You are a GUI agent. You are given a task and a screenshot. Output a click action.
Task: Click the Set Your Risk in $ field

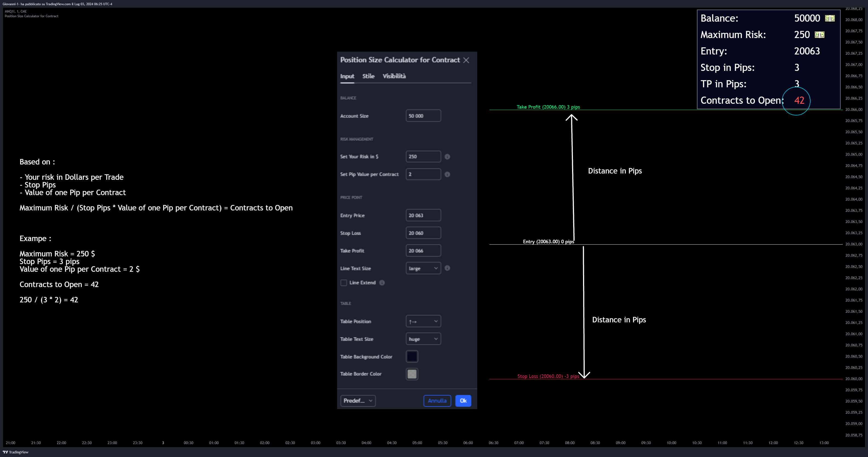pyautogui.click(x=423, y=157)
